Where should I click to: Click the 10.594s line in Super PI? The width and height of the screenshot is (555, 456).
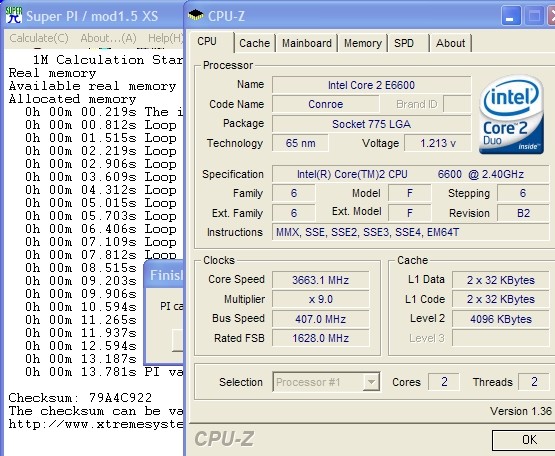point(81,307)
